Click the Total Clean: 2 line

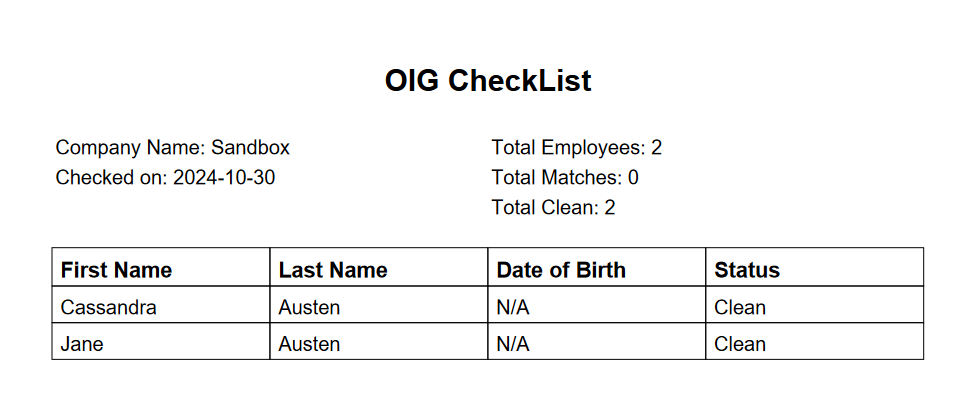click(x=553, y=207)
